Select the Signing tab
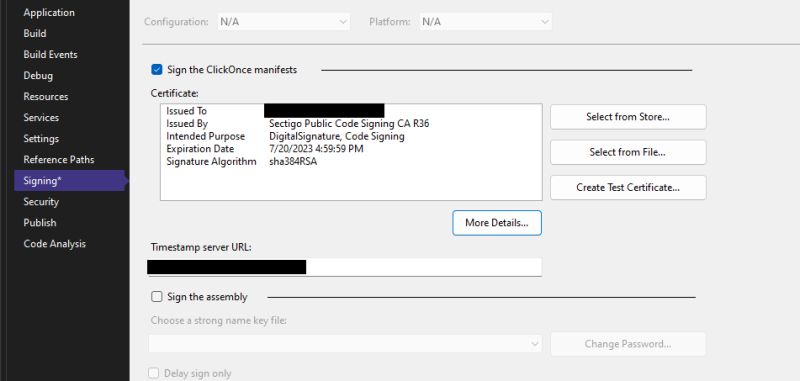 coord(69,181)
